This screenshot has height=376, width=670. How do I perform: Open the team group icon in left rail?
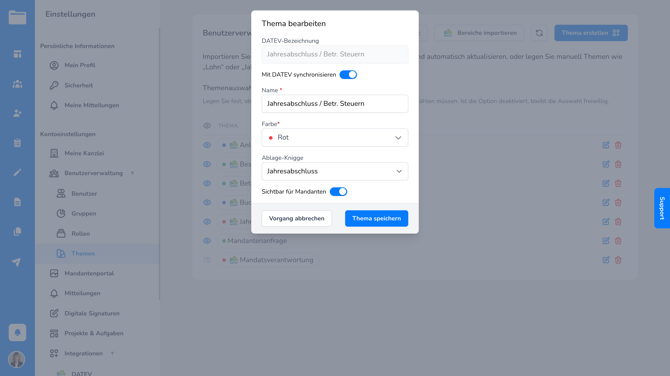click(17, 84)
